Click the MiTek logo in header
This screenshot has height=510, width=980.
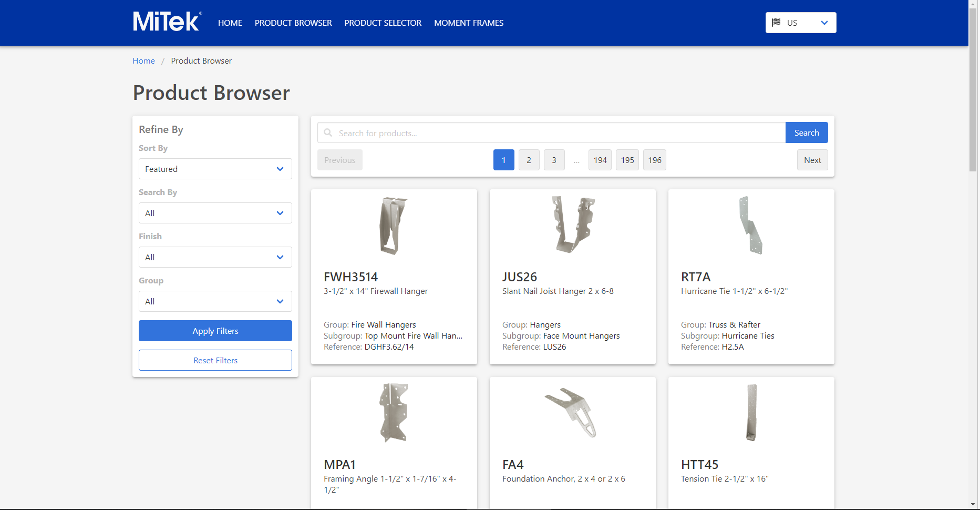(x=167, y=22)
